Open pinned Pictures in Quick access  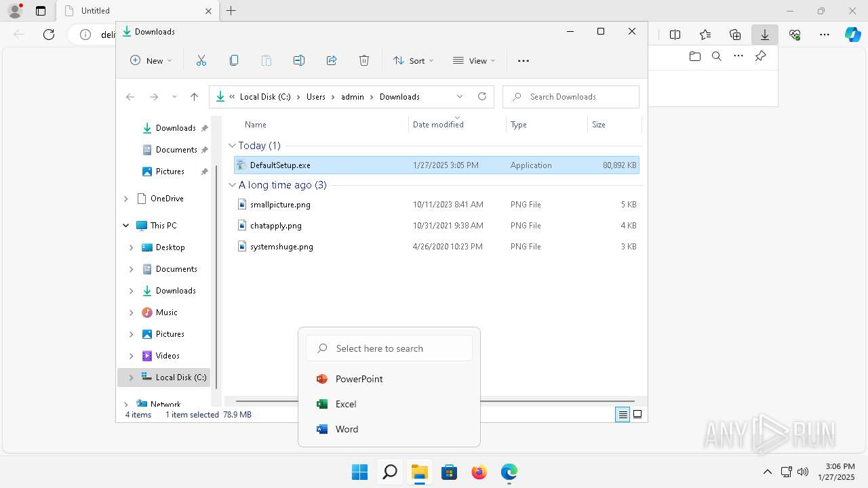(x=170, y=171)
